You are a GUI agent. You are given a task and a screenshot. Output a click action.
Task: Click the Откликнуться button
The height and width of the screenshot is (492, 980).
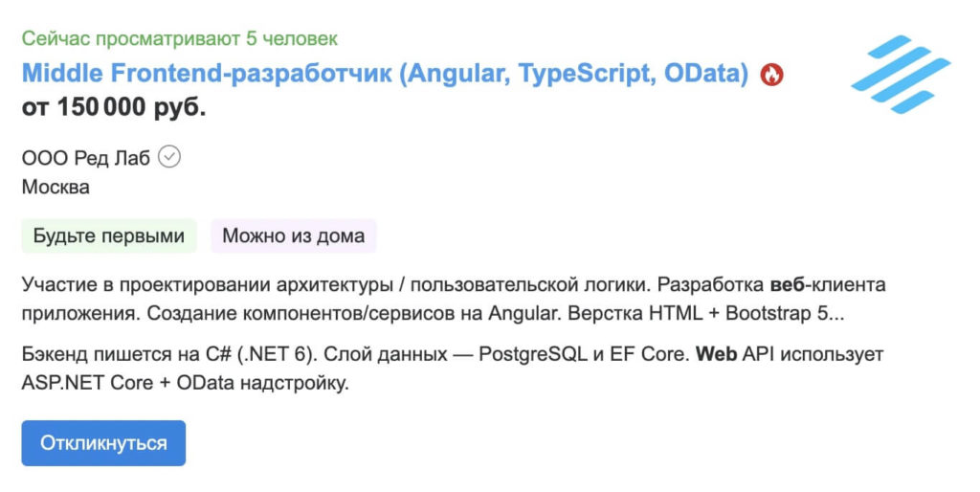click(103, 443)
